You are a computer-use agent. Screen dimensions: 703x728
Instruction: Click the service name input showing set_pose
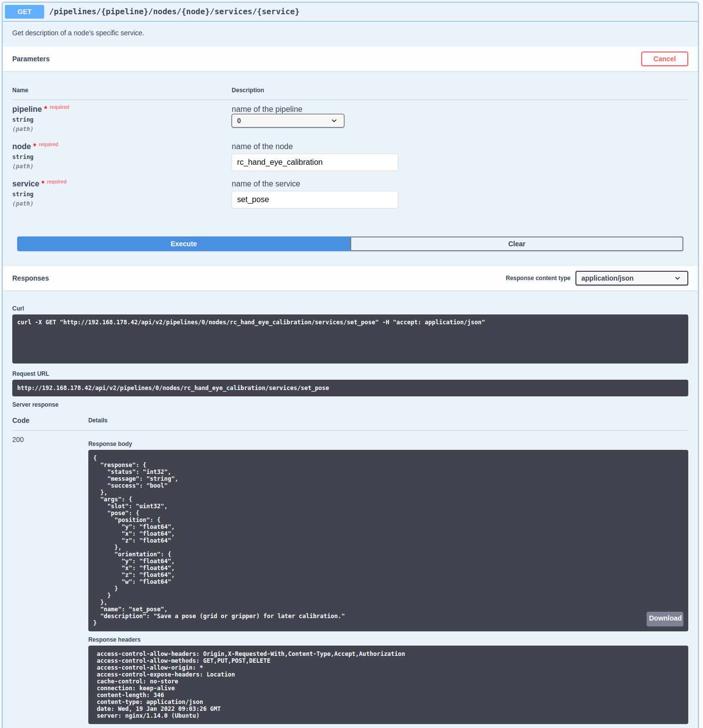pyautogui.click(x=314, y=200)
